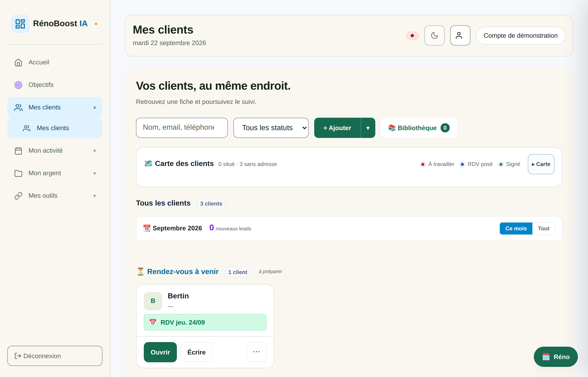Click the Mes clients parent section people icon
The height and width of the screenshot is (377, 588).
pos(18,108)
